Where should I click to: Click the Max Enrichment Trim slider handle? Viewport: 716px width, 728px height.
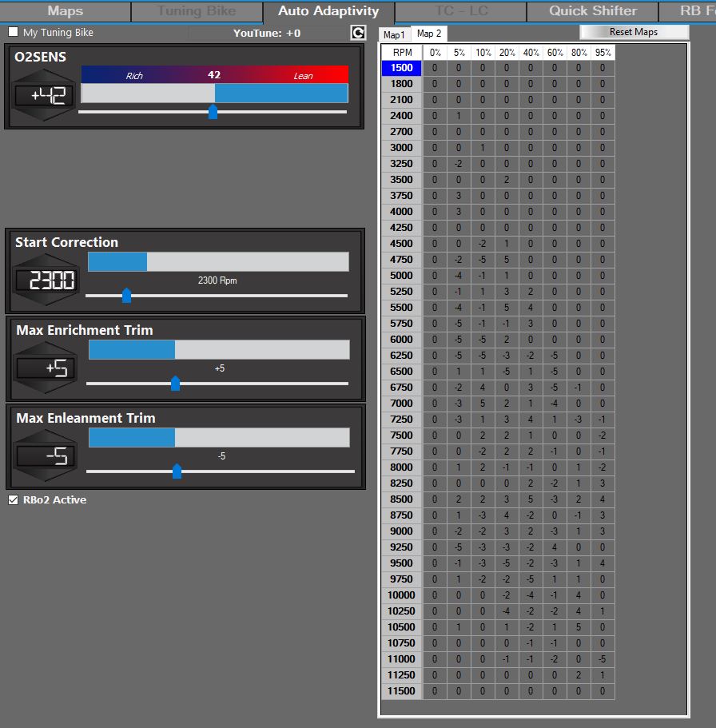click(176, 384)
